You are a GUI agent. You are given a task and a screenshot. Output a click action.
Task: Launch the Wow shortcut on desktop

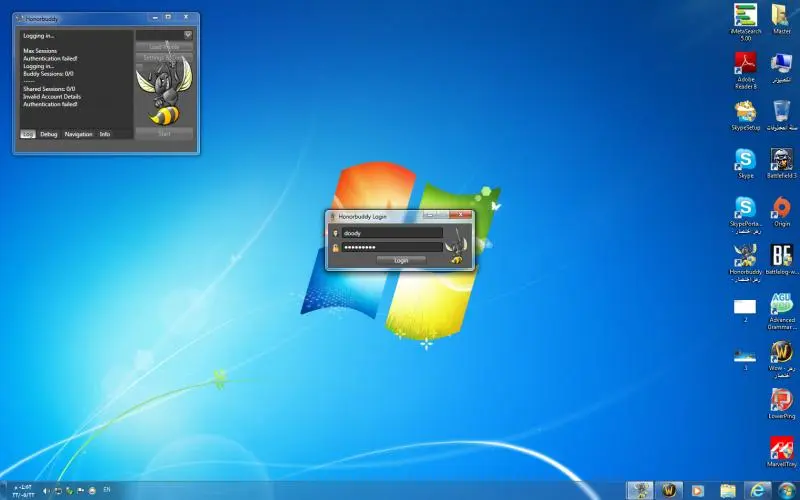point(781,357)
